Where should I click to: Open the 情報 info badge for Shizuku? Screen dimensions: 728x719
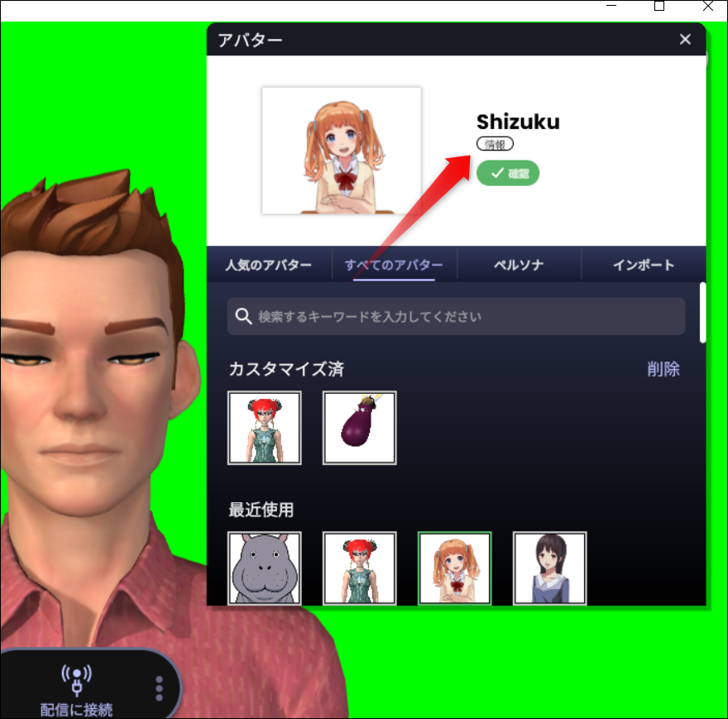tap(495, 145)
